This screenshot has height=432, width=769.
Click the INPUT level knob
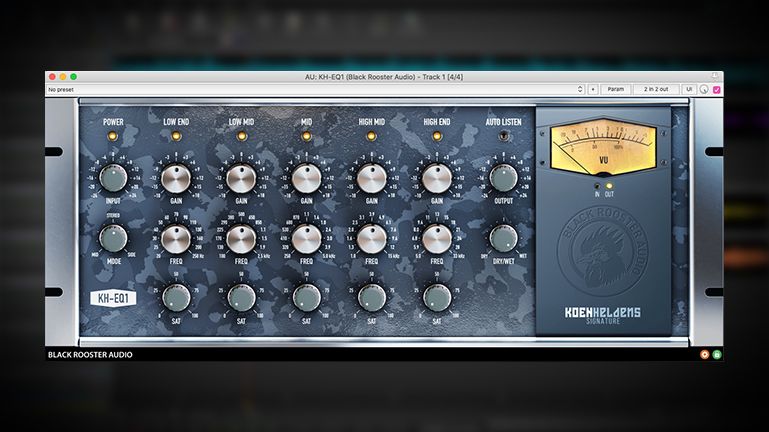tap(113, 178)
